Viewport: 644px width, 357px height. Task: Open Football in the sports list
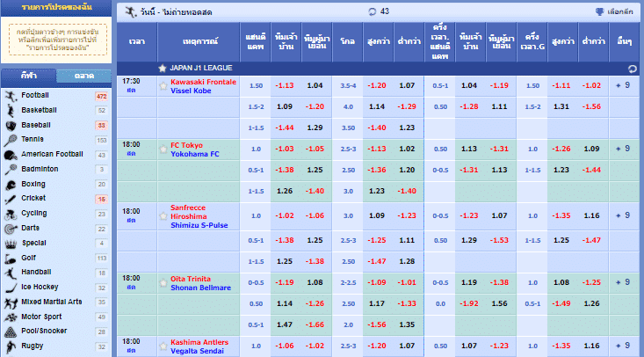pos(35,96)
